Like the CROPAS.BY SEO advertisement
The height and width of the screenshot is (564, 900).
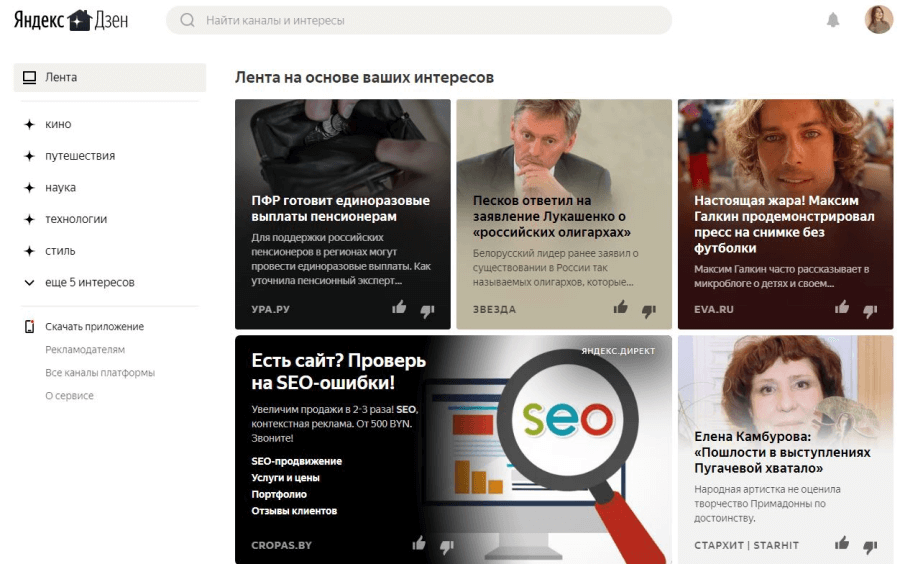(x=418, y=543)
